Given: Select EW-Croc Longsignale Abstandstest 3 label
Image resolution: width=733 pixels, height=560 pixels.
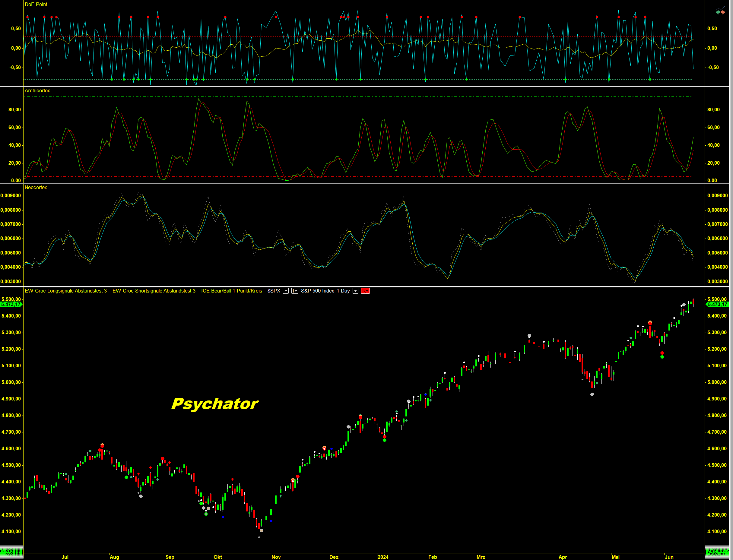Looking at the screenshot, I should click(x=66, y=291).
